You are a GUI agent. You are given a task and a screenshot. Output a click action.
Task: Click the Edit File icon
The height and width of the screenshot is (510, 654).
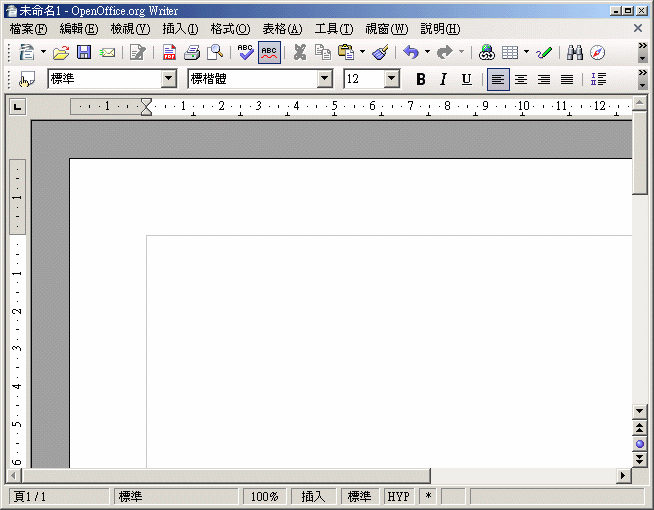(x=138, y=53)
